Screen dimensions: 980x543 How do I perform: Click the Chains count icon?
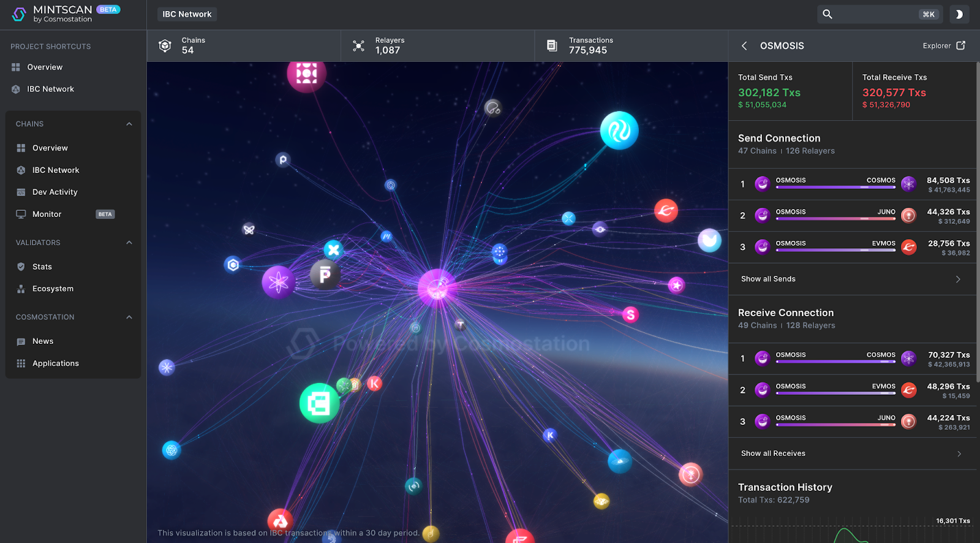pyautogui.click(x=165, y=45)
